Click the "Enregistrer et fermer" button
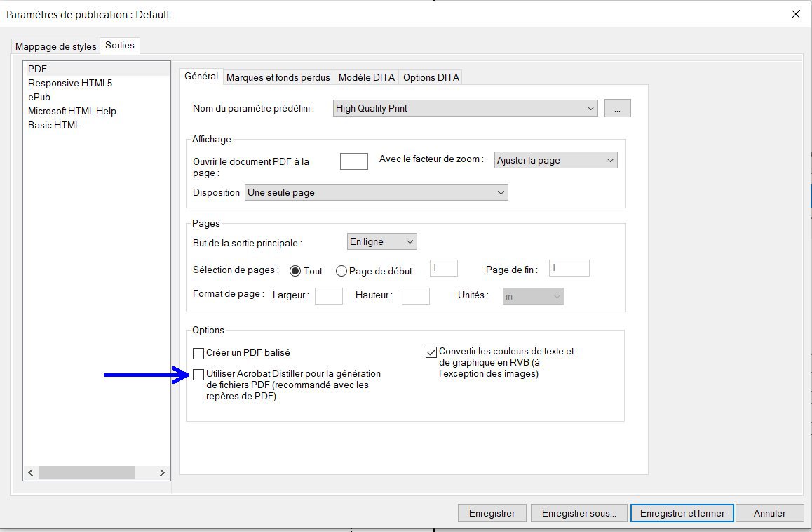The height and width of the screenshot is (532, 812). [x=682, y=513]
